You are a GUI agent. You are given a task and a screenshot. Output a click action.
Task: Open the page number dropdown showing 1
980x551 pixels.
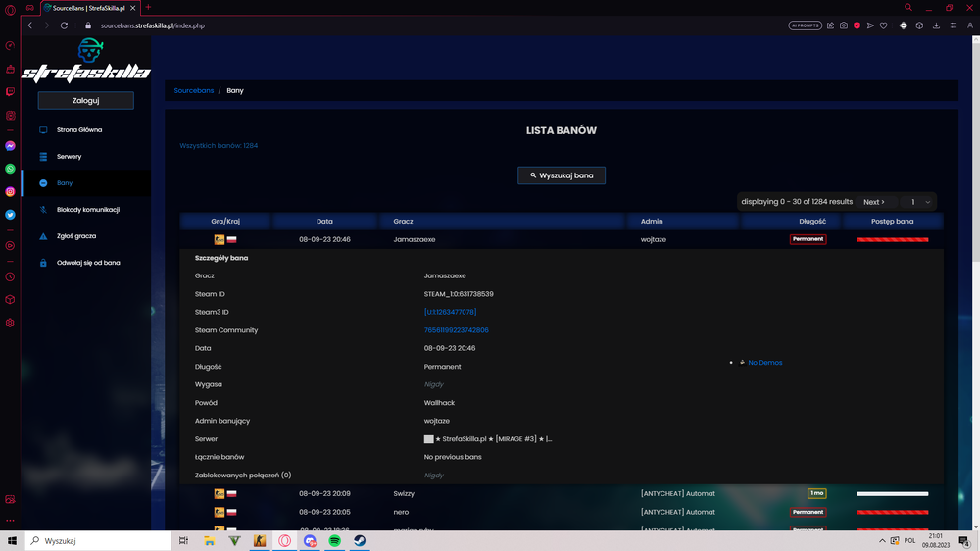click(919, 202)
